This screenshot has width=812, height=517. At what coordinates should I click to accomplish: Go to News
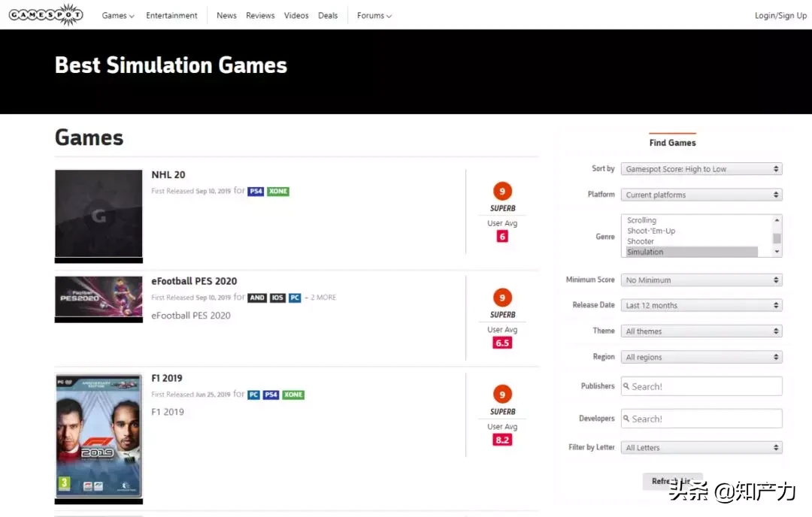[226, 16]
